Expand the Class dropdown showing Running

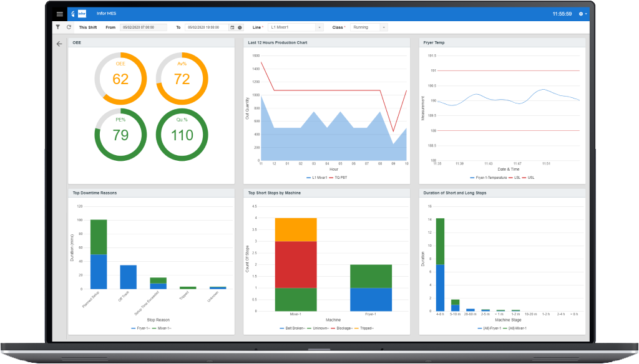[384, 27]
